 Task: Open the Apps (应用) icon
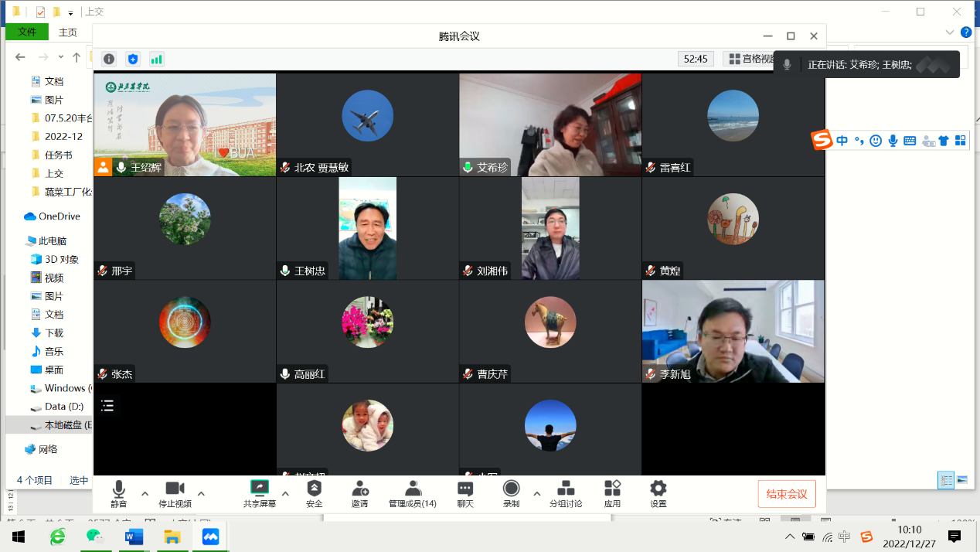612,493
